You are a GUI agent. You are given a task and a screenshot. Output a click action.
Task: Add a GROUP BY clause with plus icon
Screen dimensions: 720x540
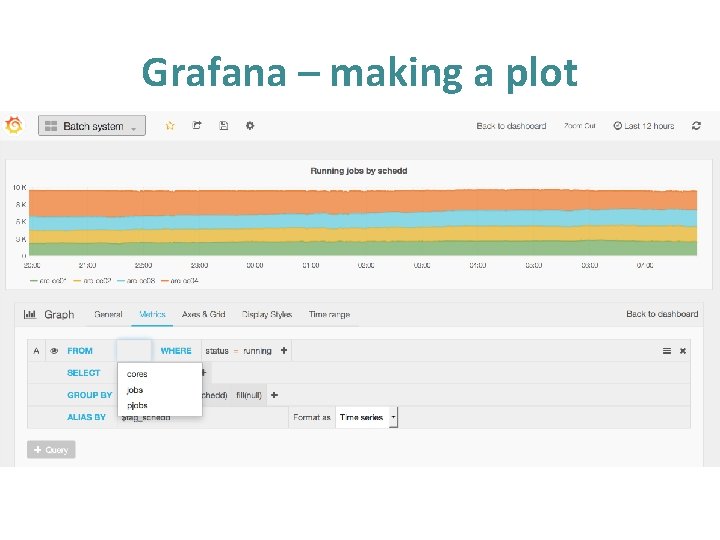(274, 395)
